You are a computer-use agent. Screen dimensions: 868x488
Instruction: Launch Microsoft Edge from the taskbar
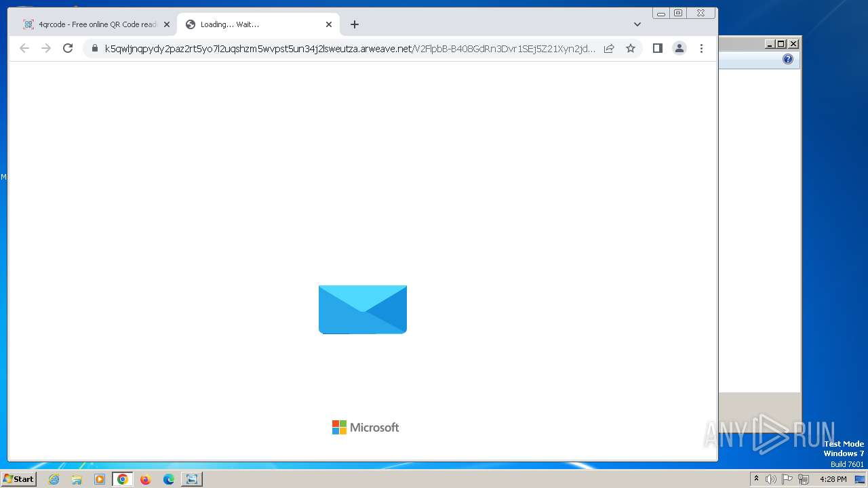pos(169,479)
